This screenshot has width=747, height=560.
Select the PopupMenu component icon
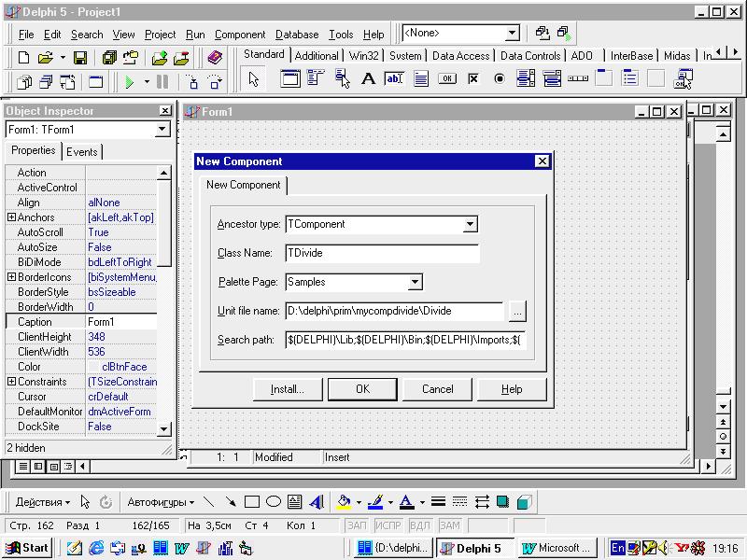coord(342,78)
